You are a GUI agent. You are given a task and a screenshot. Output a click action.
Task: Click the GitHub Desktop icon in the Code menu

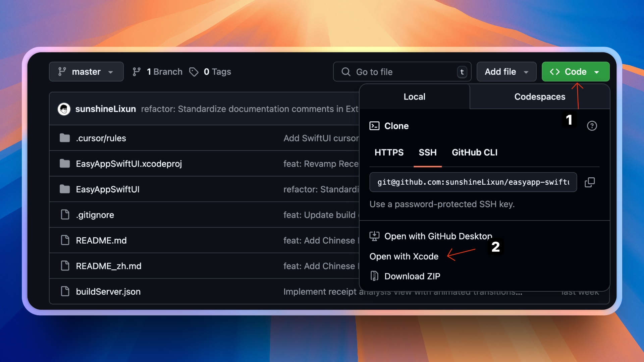click(374, 236)
